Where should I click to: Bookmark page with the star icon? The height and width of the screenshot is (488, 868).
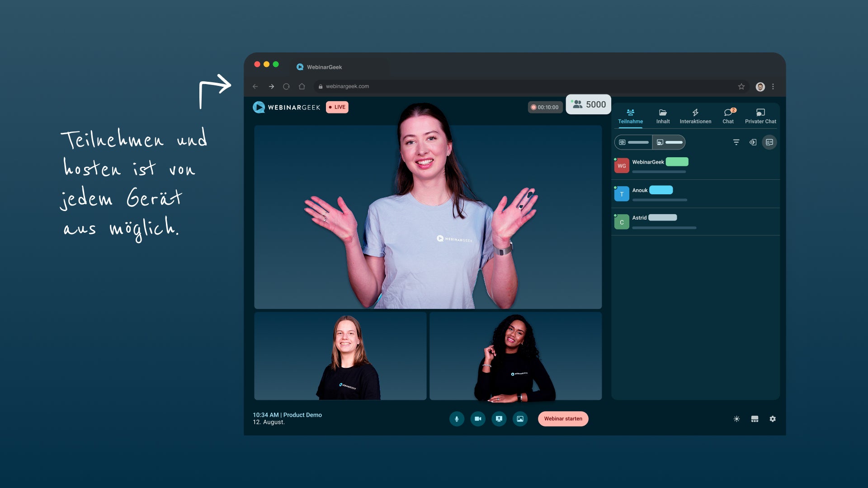coord(741,86)
